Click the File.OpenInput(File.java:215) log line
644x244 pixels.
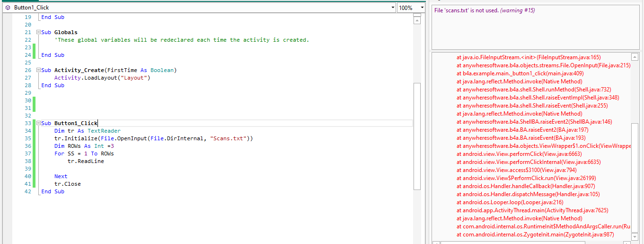point(543,65)
